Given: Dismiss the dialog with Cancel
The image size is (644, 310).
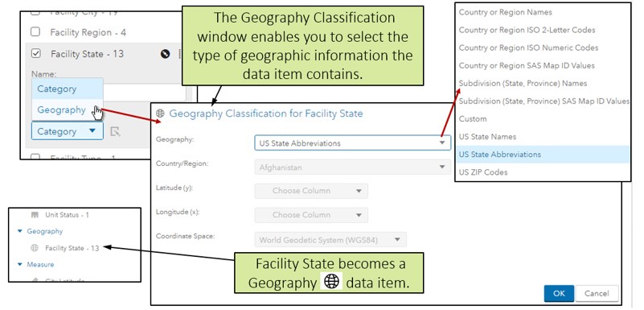Looking at the screenshot, I should coord(597,293).
